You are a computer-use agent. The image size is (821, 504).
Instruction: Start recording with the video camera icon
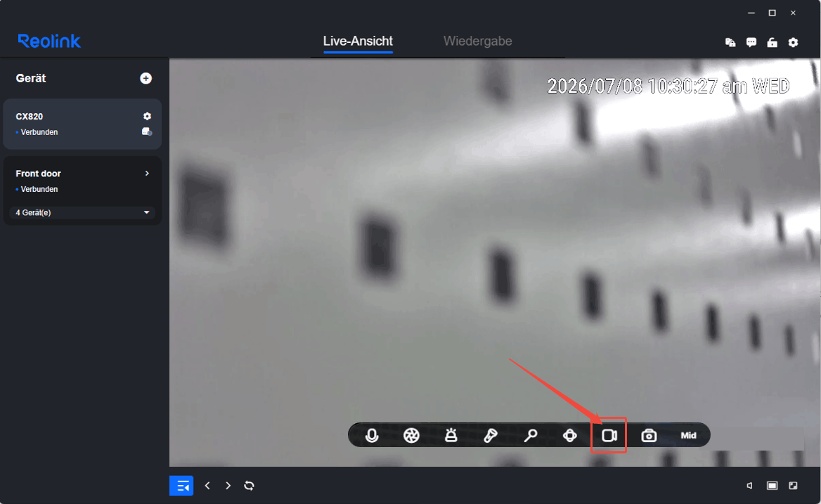tap(609, 435)
